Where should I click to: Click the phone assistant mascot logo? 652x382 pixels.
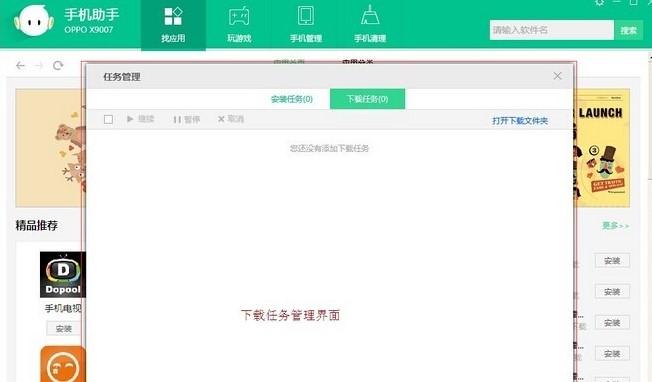click(x=34, y=21)
